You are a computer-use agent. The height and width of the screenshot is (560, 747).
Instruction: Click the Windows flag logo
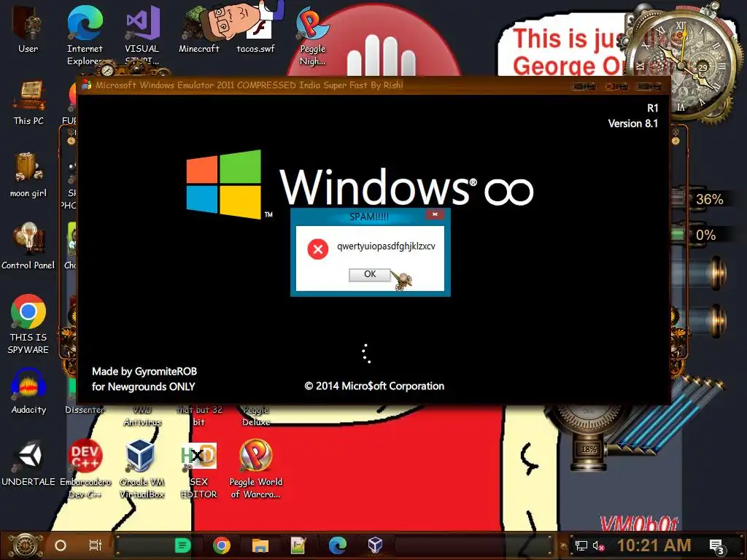pyautogui.click(x=224, y=184)
